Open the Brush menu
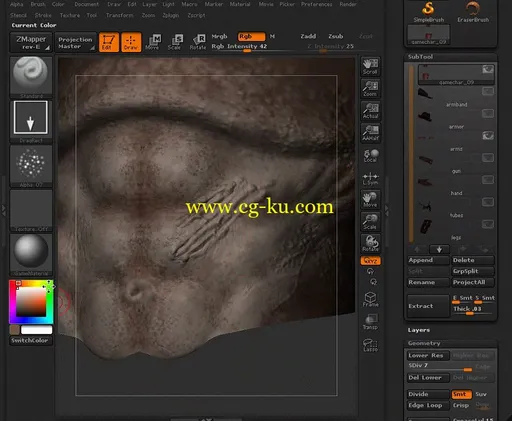Screen dimensions: 512x421 [38, 4]
